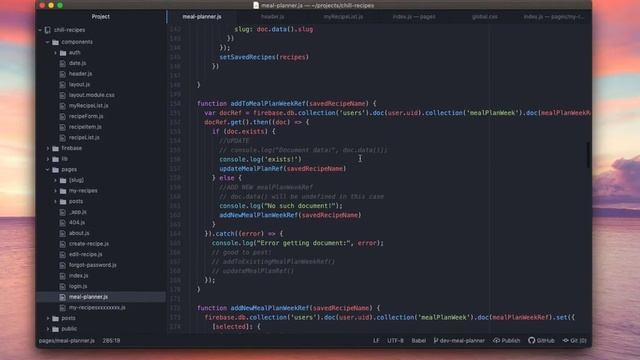The width and height of the screenshot is (640, 360).
Task: Switch to the index.js — pages/my-r… tab
Action: (554, 17)
